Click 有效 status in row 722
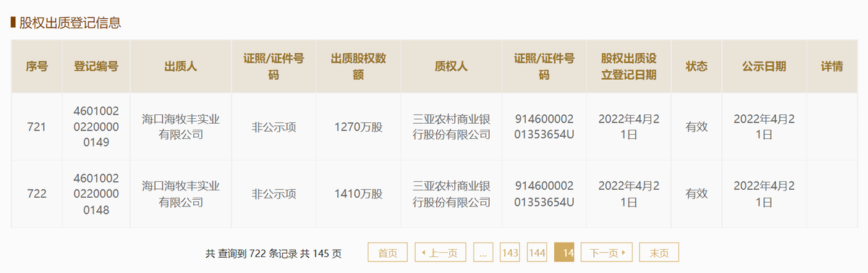The height and width of the screenshot is (273, 868). pos(697,193)
